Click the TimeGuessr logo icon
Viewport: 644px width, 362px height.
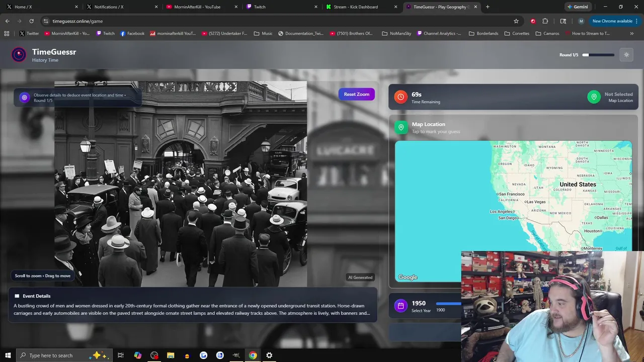[19, 55]
